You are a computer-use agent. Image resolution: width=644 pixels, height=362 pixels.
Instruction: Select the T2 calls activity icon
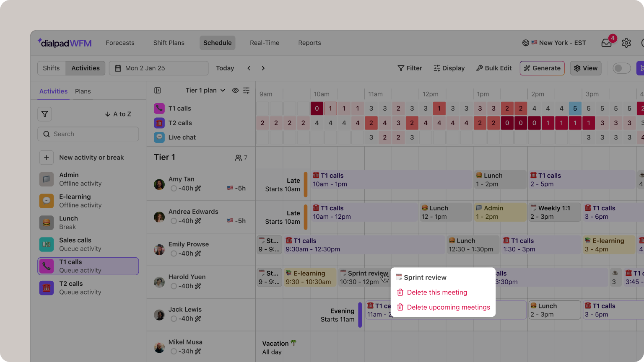tap(47, 288)
